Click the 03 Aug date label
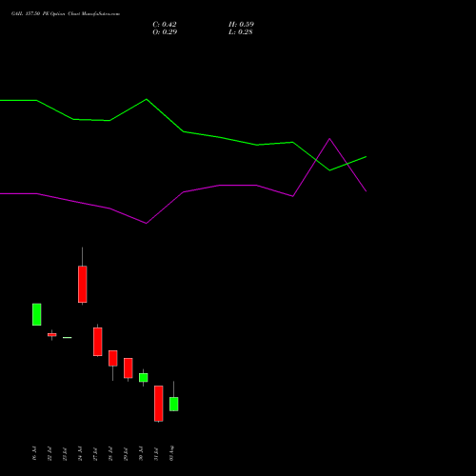 click(x=171, y=453)
